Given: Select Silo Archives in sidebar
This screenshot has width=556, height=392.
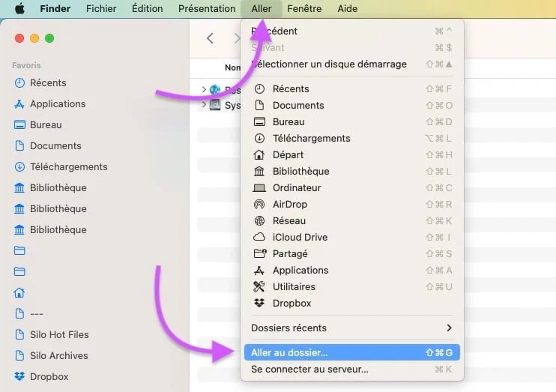Looking at the screenshot, I should coord(59,355).
